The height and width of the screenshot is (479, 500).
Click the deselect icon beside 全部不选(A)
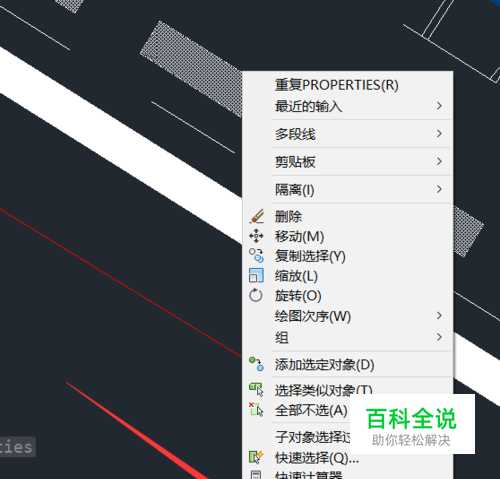coord(256,410)
